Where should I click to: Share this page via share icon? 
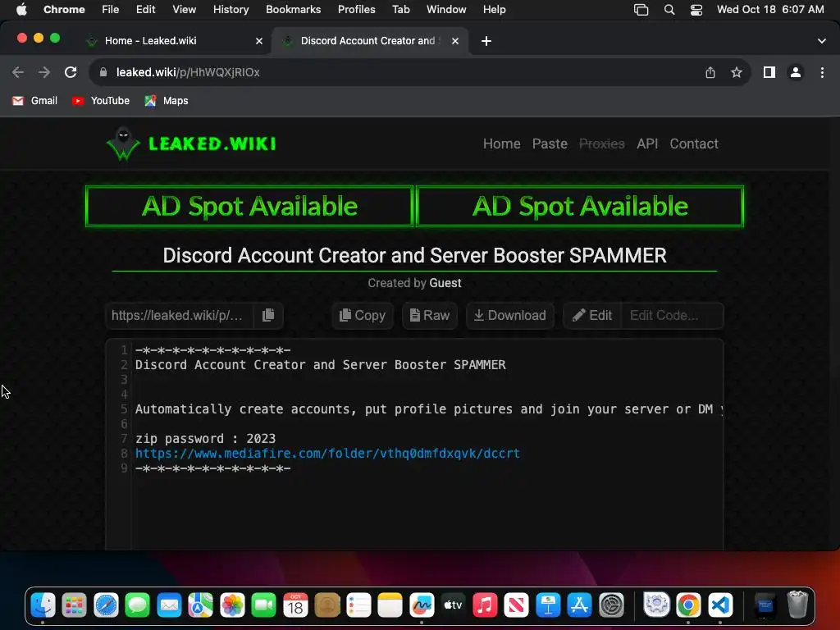pyautogui.click(x=710, y=72)
